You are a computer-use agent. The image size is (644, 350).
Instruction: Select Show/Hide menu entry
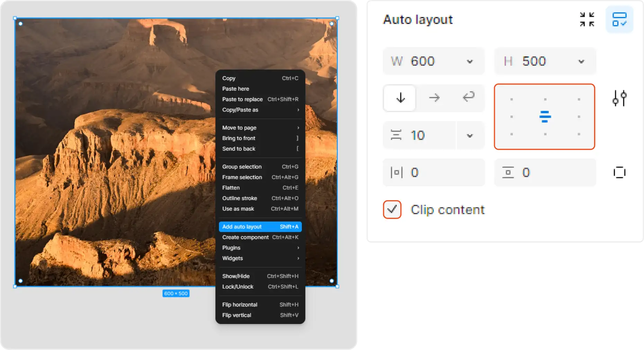tap(260, 276)
